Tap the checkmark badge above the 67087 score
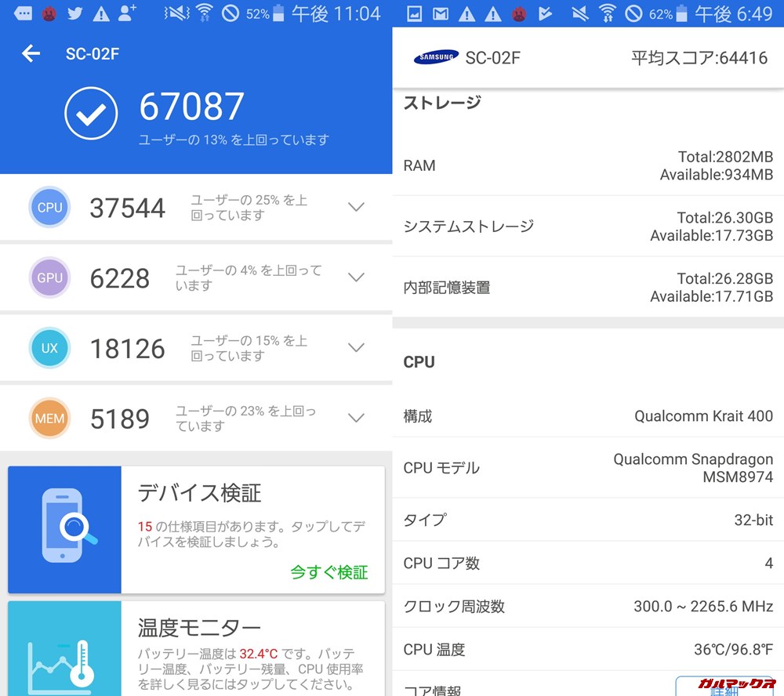The width and height of the screenshot is (784, 696). click(x=92, y=112)
